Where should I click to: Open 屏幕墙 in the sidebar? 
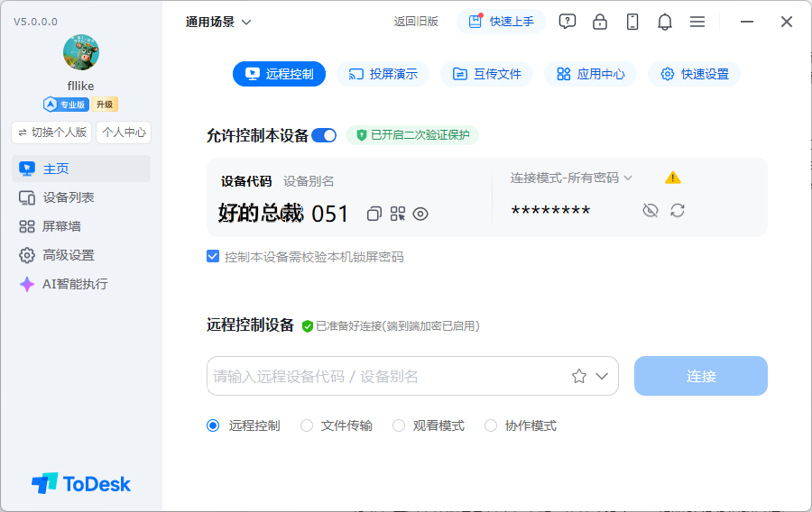click(x=81, y=226)
